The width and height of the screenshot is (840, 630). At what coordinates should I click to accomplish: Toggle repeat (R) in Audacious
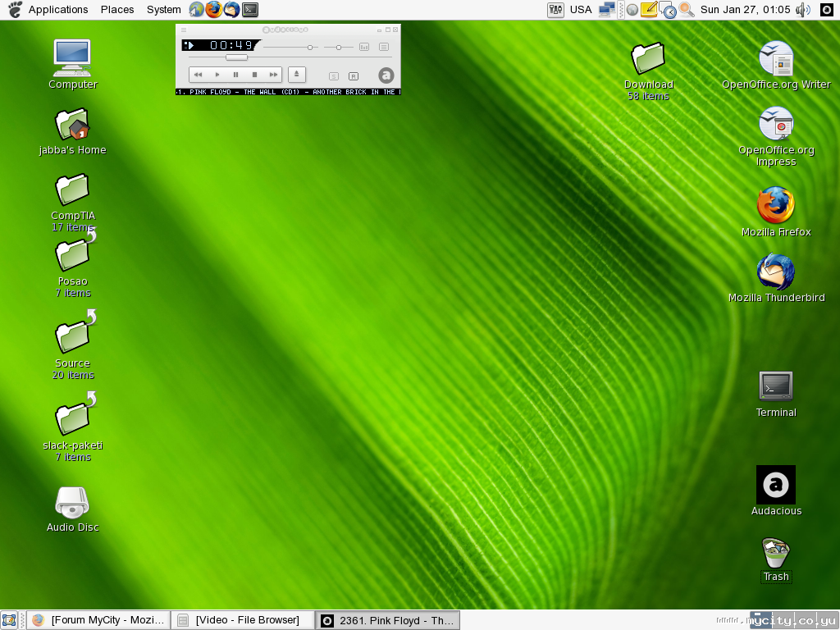pos(354,76)
